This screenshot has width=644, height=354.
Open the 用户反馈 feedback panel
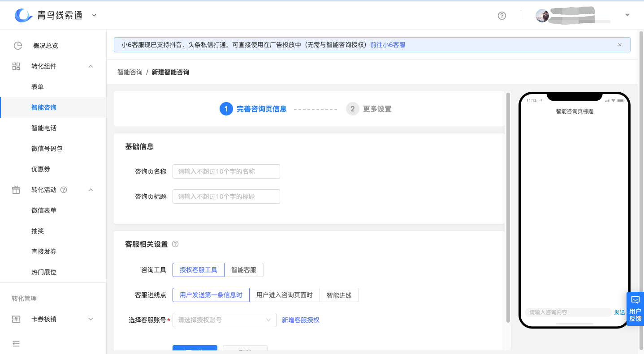click(x=635, y=309)
